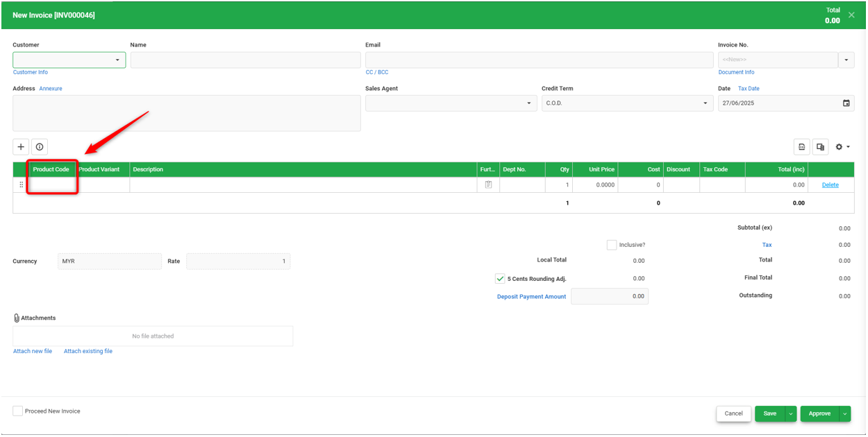Click the Tax link in totals
Image resolution: width=868 pixels, height=437 pixels.
[767, 245]
